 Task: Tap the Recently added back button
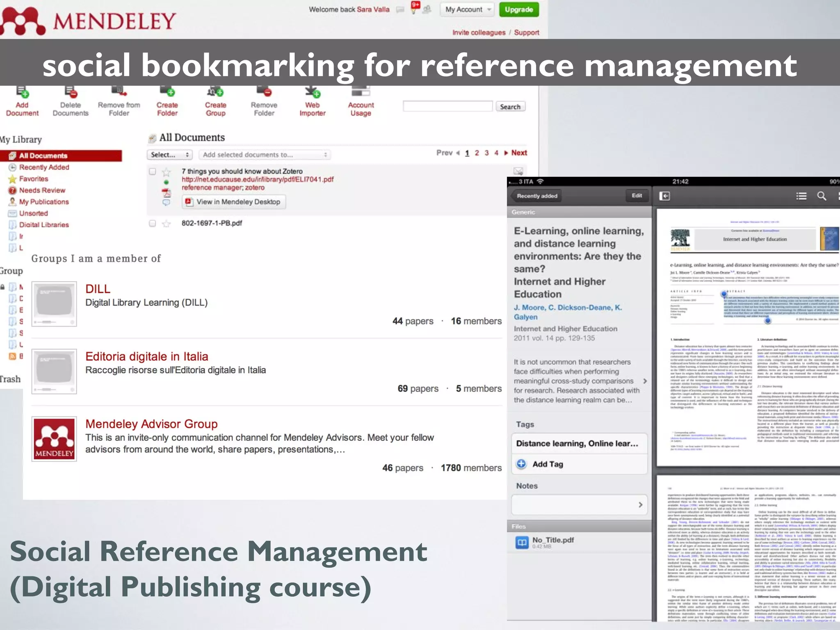(x=537, y=196)
